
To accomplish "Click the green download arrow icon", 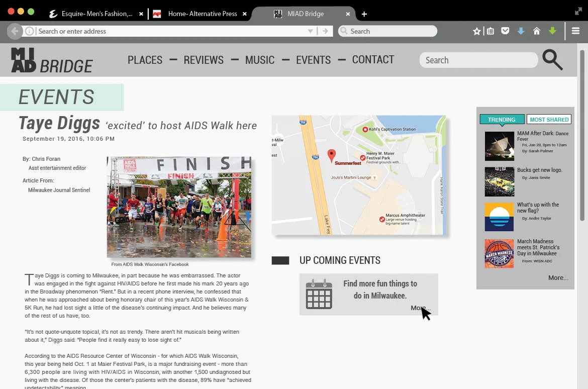I will pos(552,31).
